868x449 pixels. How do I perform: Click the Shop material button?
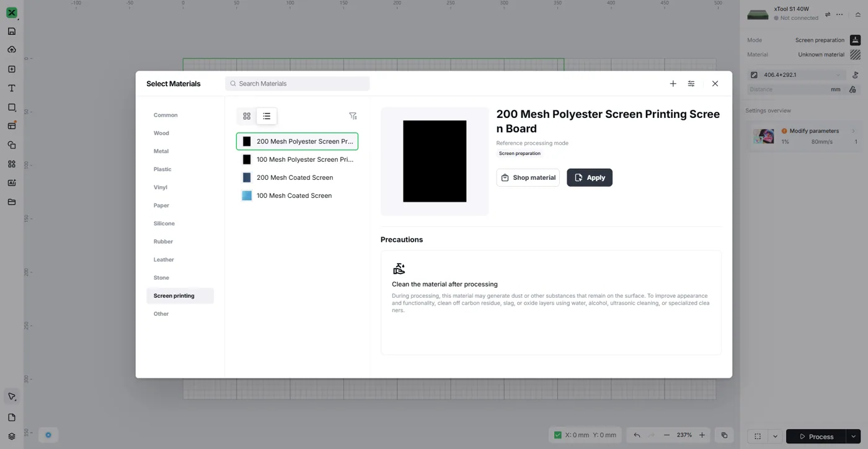pos(528,177)
